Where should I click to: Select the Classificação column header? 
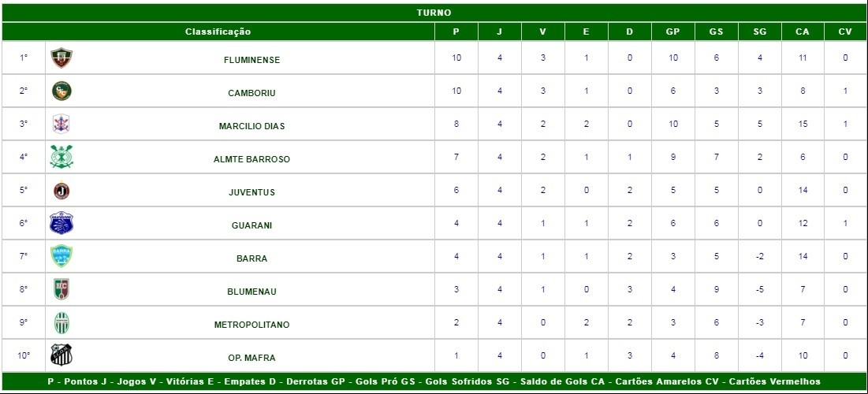coord(218,32)
